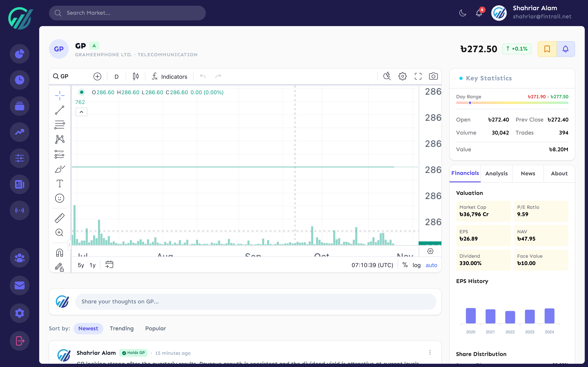Toggle the GP watchlist bookmark
Screen dimensions: 588x367
[x=547, y=49]
